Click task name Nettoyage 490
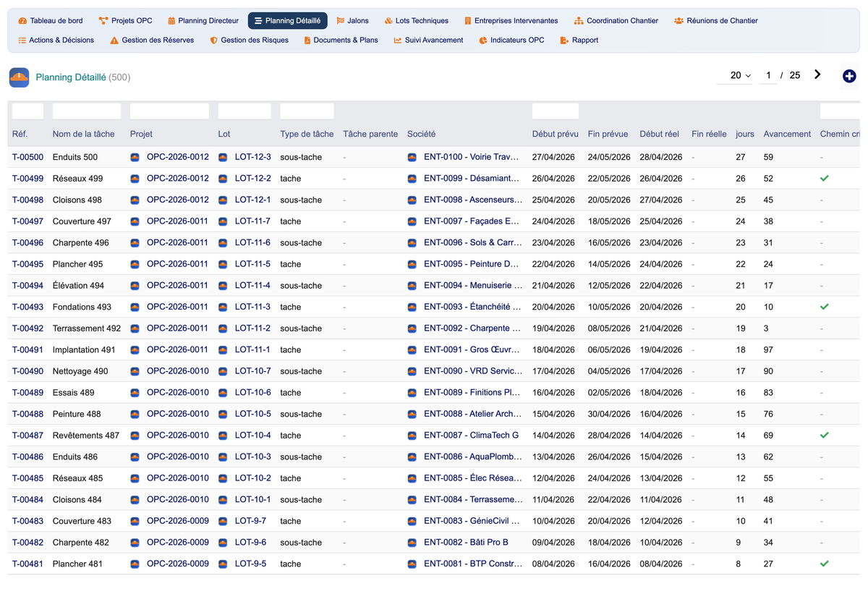This screenshot has width=868, height=607. point(80,371)
